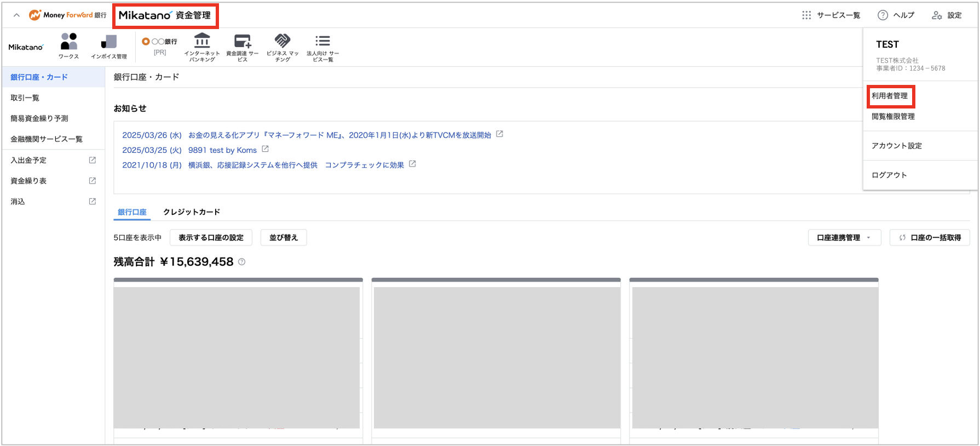Viewport: 980px width, 446px height.
Task: Open 取引一覧 in sidebar
Action: 54,98
